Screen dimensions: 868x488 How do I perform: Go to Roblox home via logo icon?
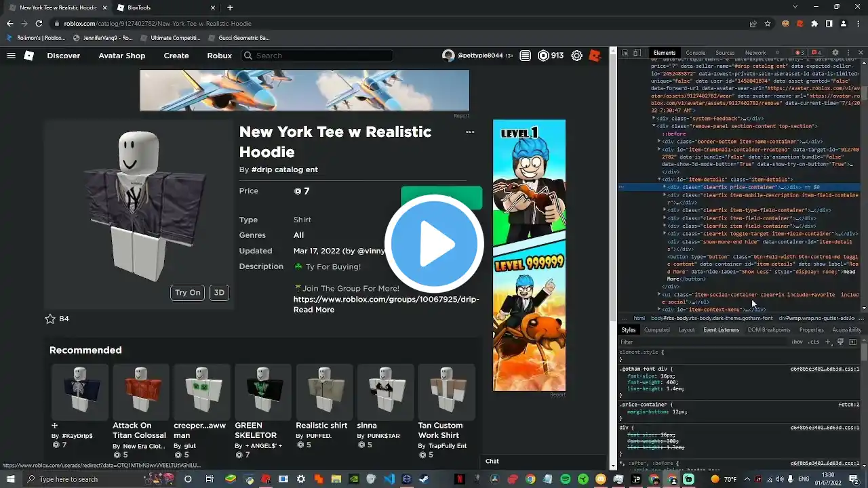click(x=28, y=56)
